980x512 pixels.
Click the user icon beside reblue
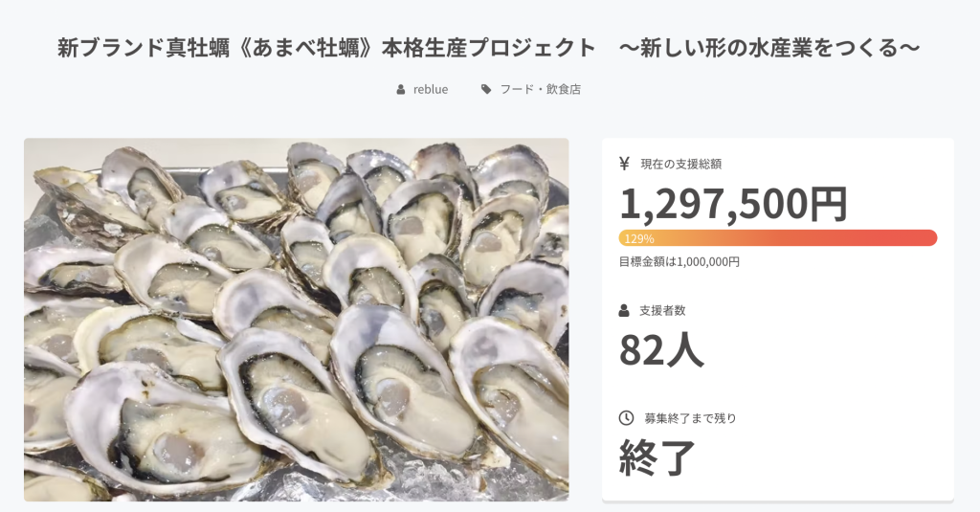[401, 89]
